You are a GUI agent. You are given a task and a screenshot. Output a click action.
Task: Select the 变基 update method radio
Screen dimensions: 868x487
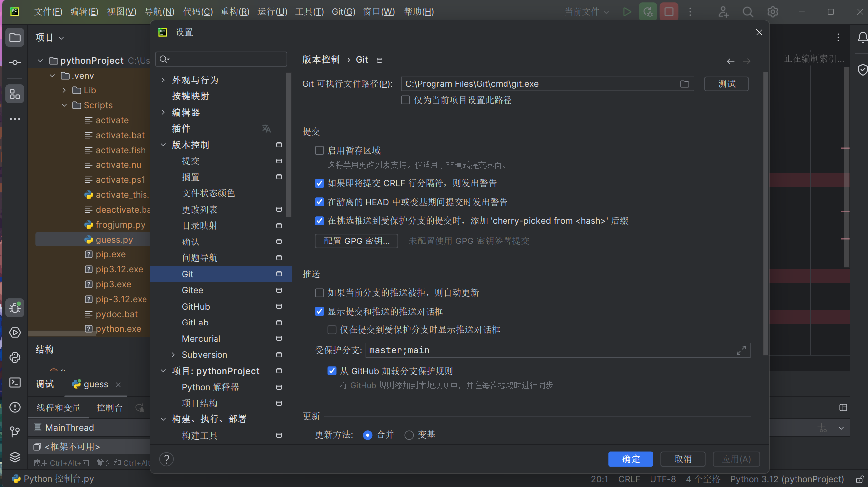click(x=409, y=435)
